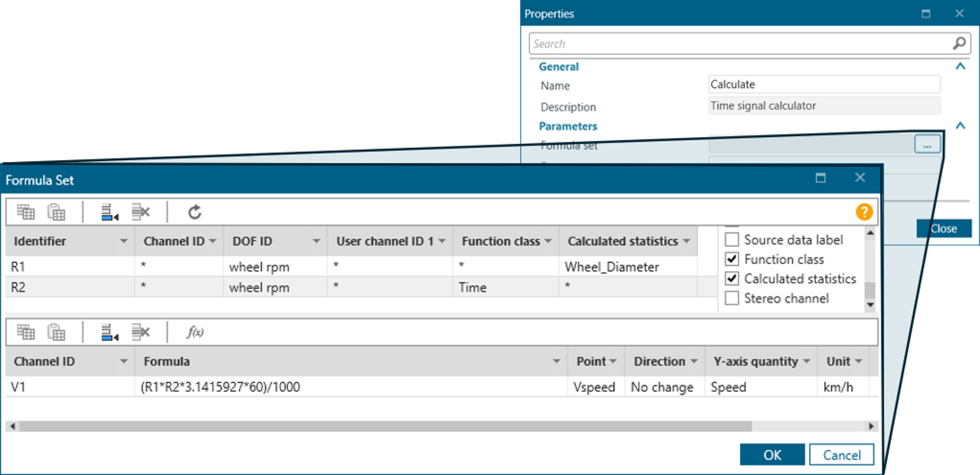The height and width of the screenshot is (475, 980).
Task: Open the Calculated statistics column dropdown
Action: [686, 241]
